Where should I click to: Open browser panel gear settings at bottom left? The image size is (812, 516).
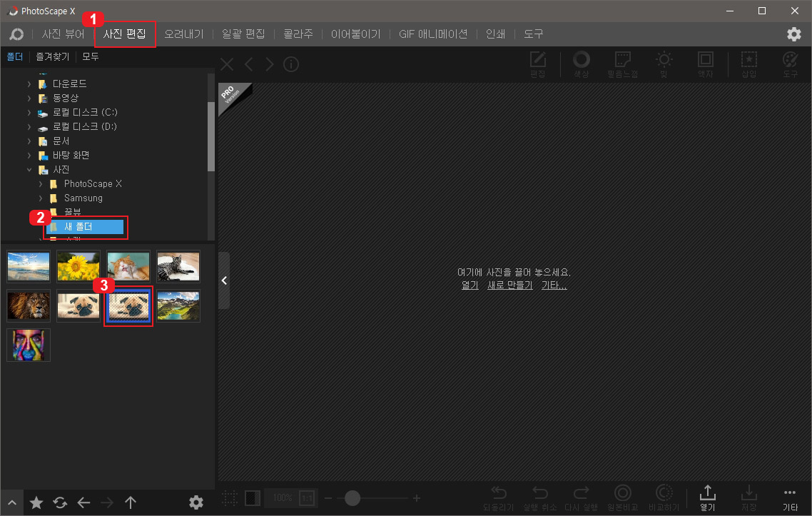click(196, 502)
